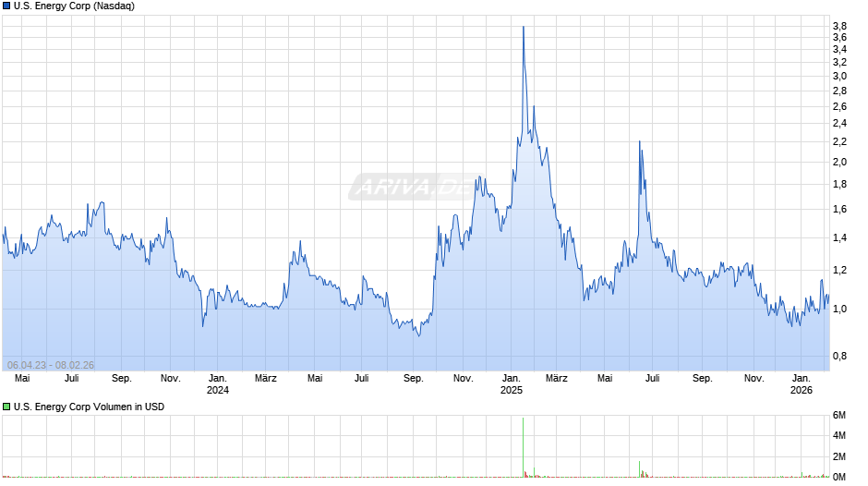The width and height of the screenshot is (868, 486).
Task: Click the date range '06.04.23 - 08.02.26'
Action: 51,365
